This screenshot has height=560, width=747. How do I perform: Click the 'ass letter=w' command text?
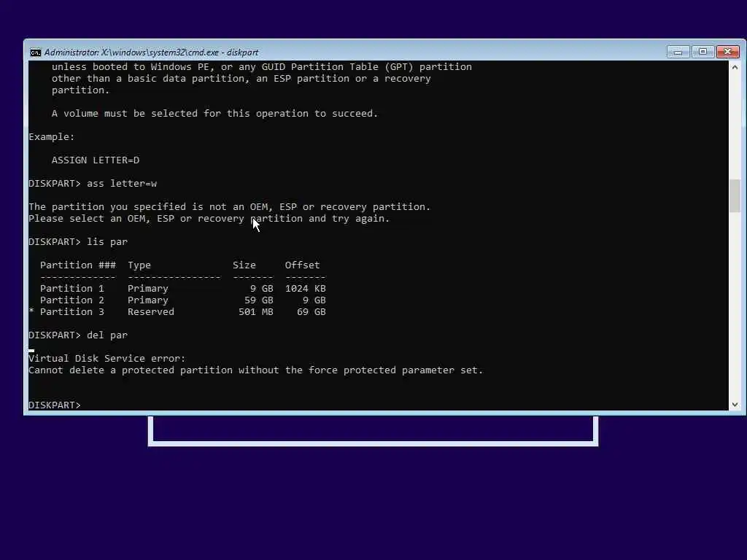[x=122, y=183]
